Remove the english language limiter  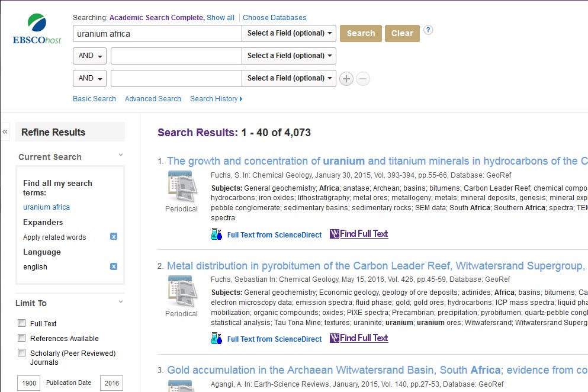114,266
